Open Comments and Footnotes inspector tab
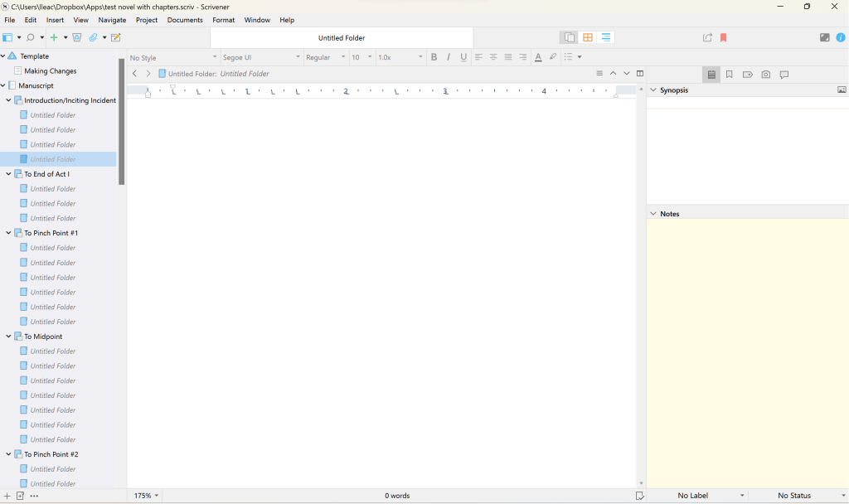 pos(784,75)
